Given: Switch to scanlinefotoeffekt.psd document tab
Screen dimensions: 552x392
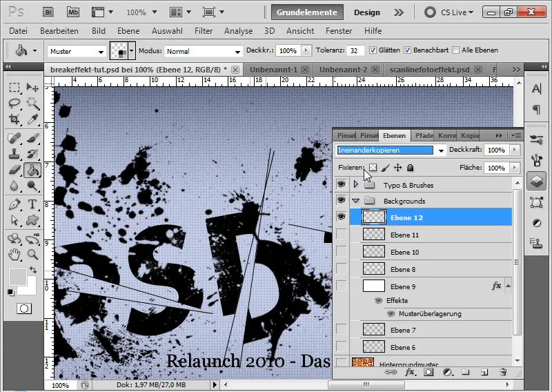Looking at the screenshot, I should click(x=429, y=70).
